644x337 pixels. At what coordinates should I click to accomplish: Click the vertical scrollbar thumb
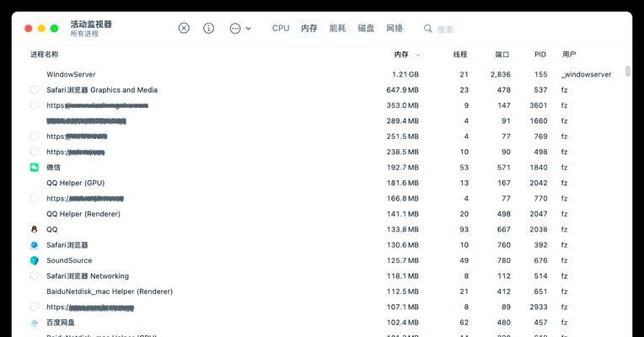click(x=628, y=71)
